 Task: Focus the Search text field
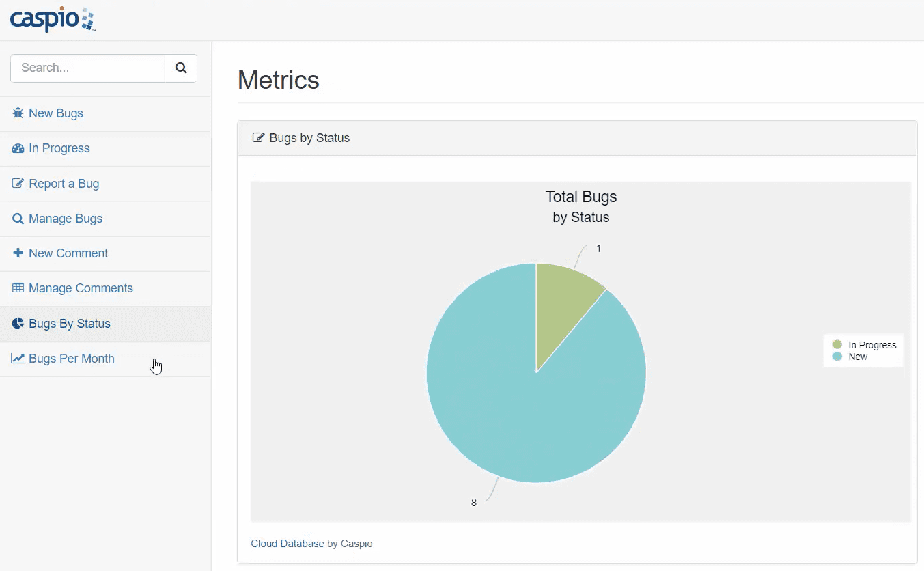click(x=87, y=68)
